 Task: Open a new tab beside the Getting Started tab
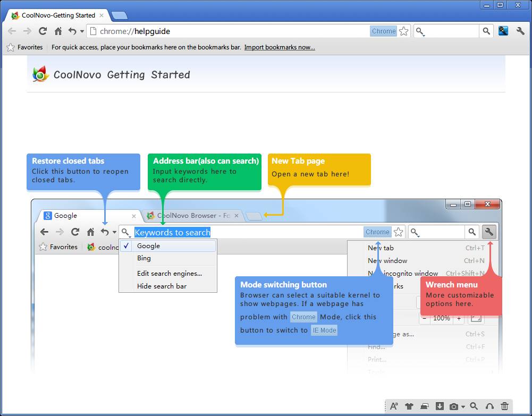120,15
